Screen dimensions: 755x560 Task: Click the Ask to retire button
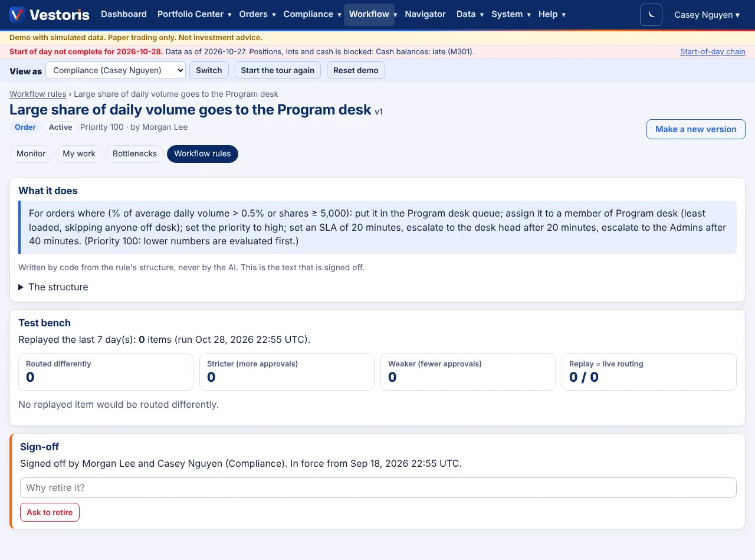(50, 512)
